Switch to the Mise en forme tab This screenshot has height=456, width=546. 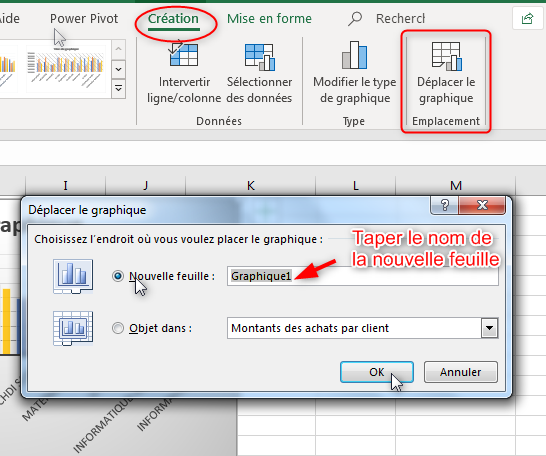click(269, 18)
